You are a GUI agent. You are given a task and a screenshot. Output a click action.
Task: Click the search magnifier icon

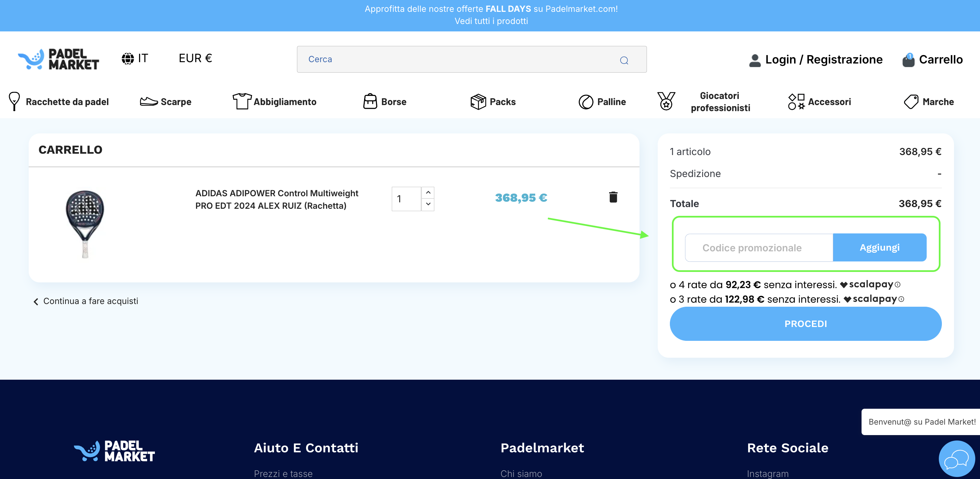click(x=624, y=60)
